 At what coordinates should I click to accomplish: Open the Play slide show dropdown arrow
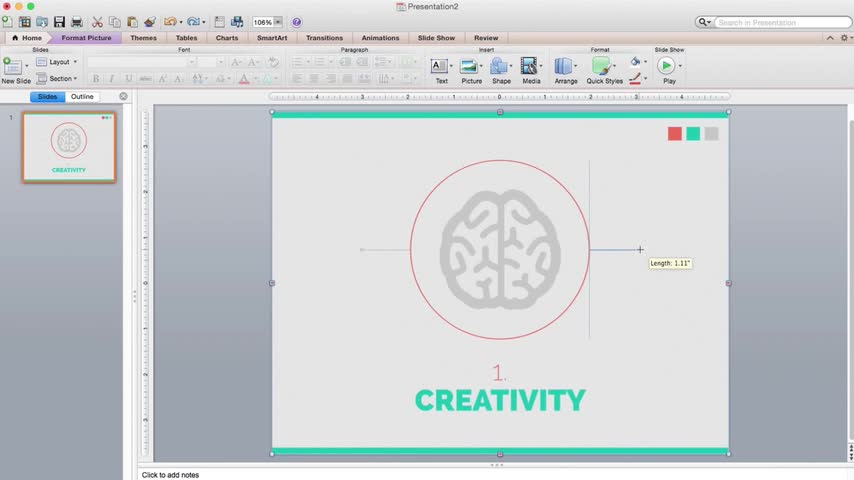click(x=680, y=66)
